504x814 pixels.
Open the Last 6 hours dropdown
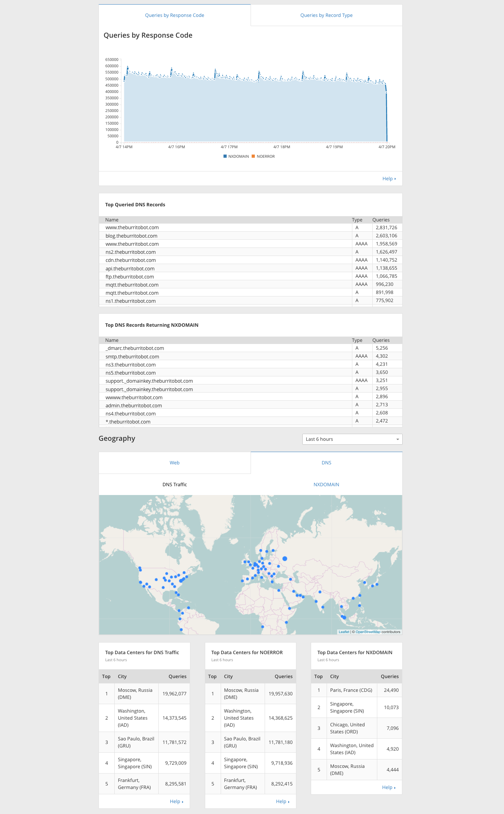coord(352,439)
